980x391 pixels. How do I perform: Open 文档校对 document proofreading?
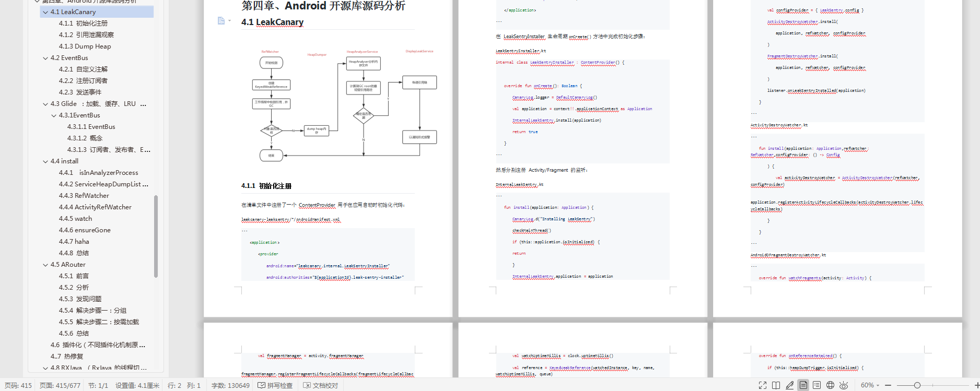click(x=321, y=386)
